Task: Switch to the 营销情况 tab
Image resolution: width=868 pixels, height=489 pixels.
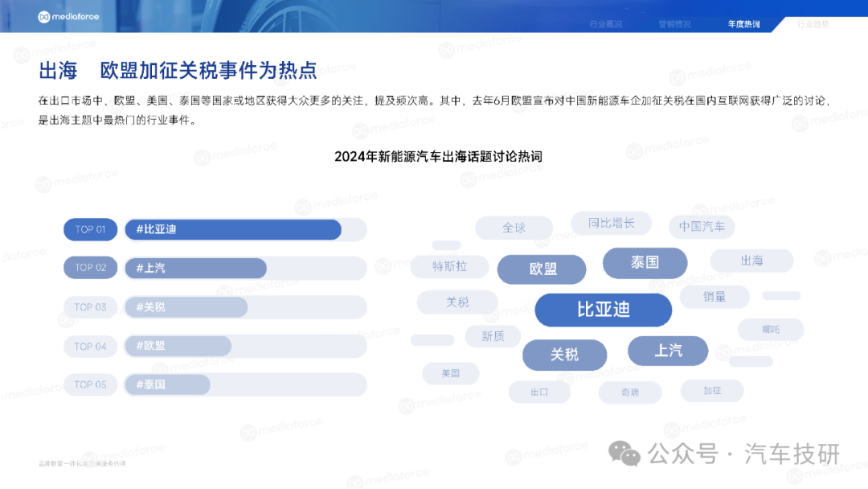Action: click(x=675, y=24)
